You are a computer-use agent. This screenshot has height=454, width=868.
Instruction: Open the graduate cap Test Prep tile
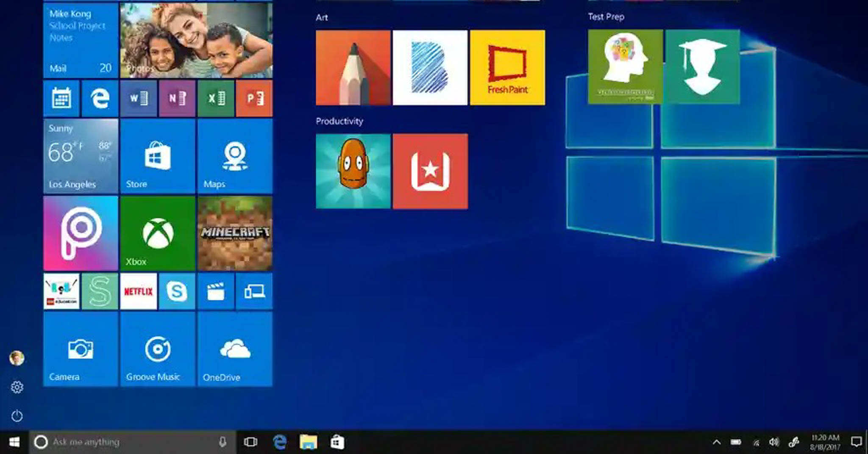pyautogui.click(x=703, y=67)
